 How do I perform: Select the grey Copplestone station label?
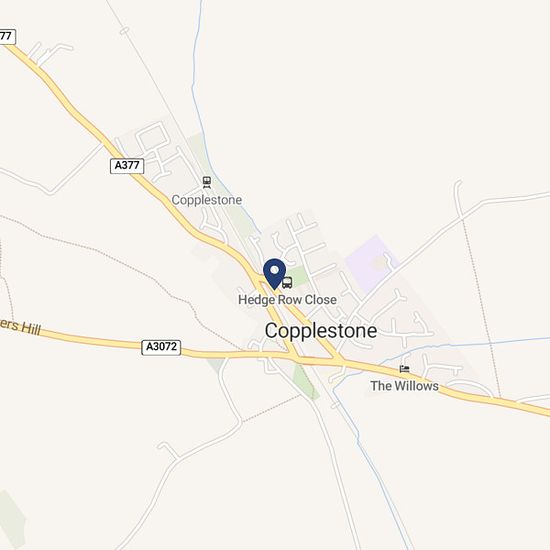[207, 200]
